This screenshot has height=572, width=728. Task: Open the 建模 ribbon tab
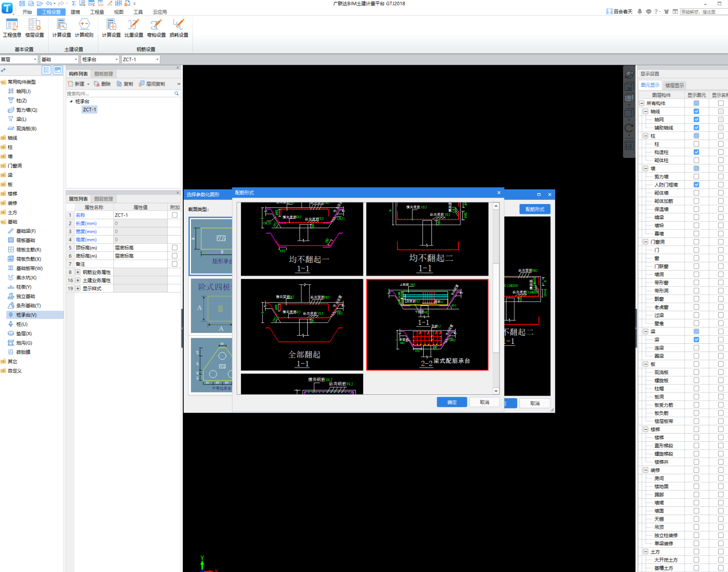pos(75,12)
